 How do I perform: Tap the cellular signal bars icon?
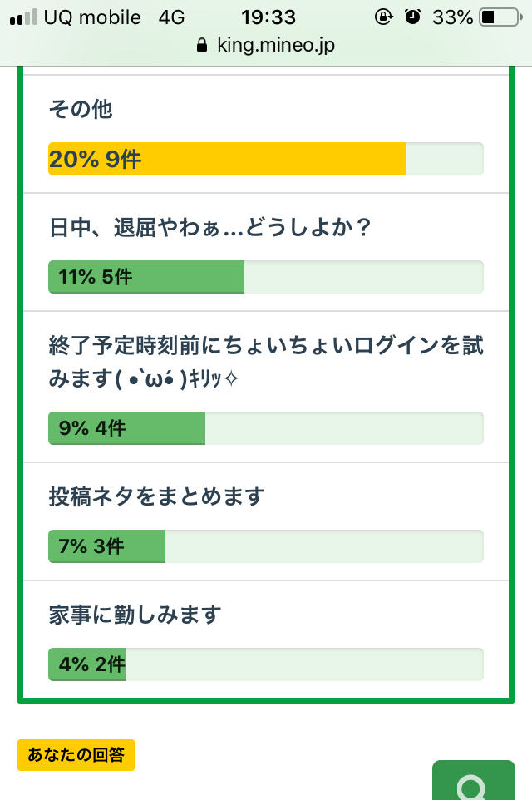pyautogui.click(x=24, y=17)
